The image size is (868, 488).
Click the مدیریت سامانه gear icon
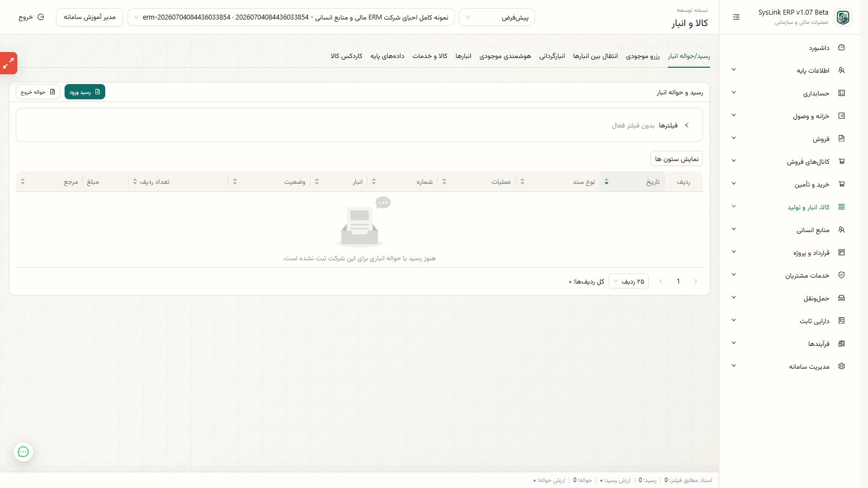(x=841, y=367)
